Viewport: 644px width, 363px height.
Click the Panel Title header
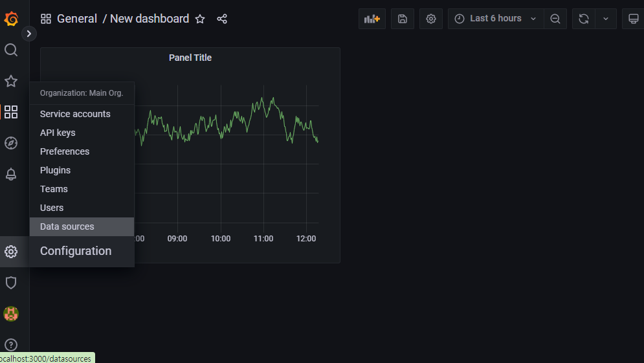[190, 58]
